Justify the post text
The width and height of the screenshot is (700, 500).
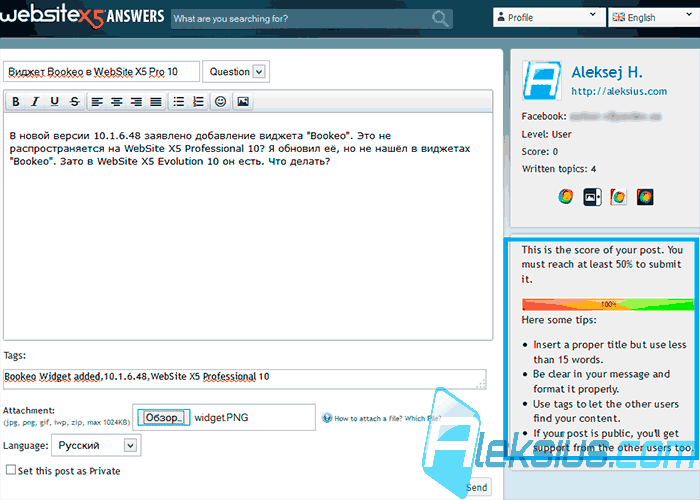tap(156, 102)
